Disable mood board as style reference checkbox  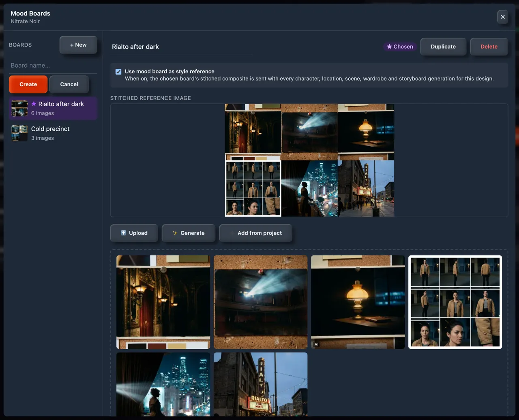coord(118,72)
